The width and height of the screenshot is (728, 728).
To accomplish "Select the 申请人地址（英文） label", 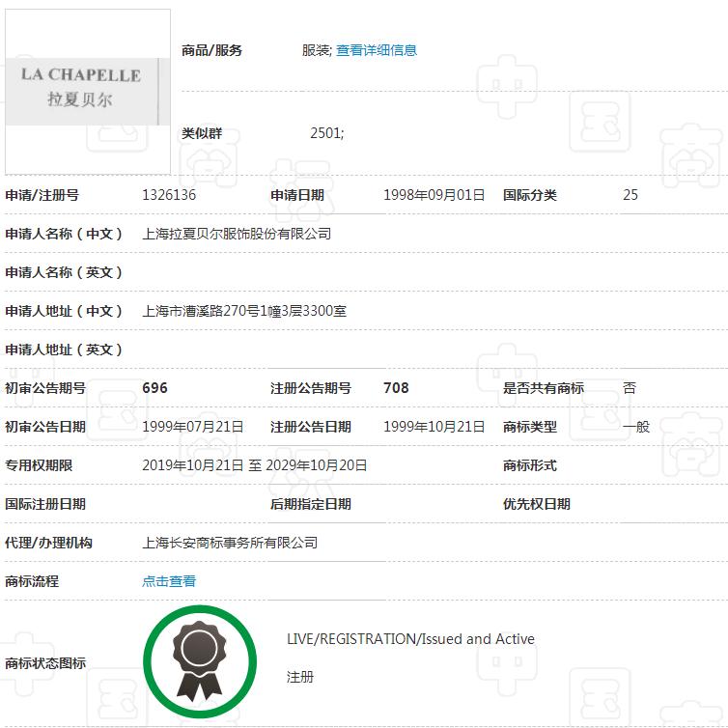I will pyautogui.click(x=64, y=350).
